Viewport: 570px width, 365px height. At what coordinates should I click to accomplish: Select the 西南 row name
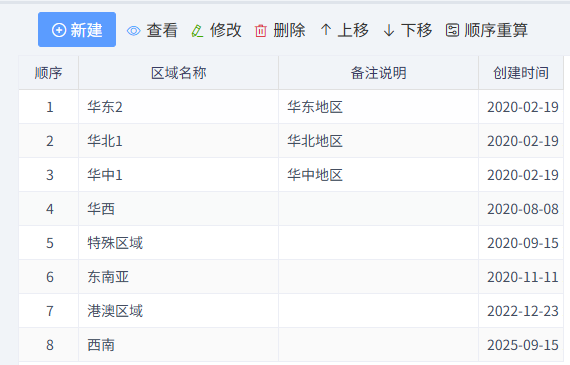click(101, 345)
